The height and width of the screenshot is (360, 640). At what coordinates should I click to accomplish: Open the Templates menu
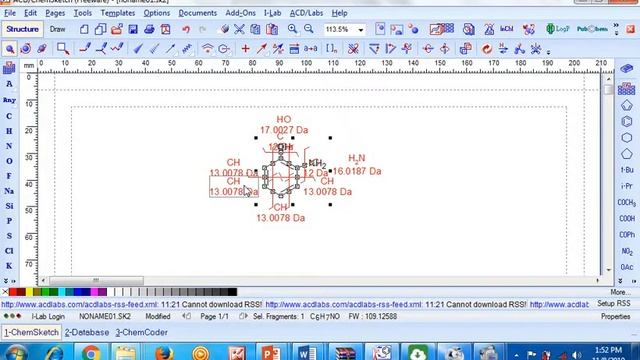(118, 13)
